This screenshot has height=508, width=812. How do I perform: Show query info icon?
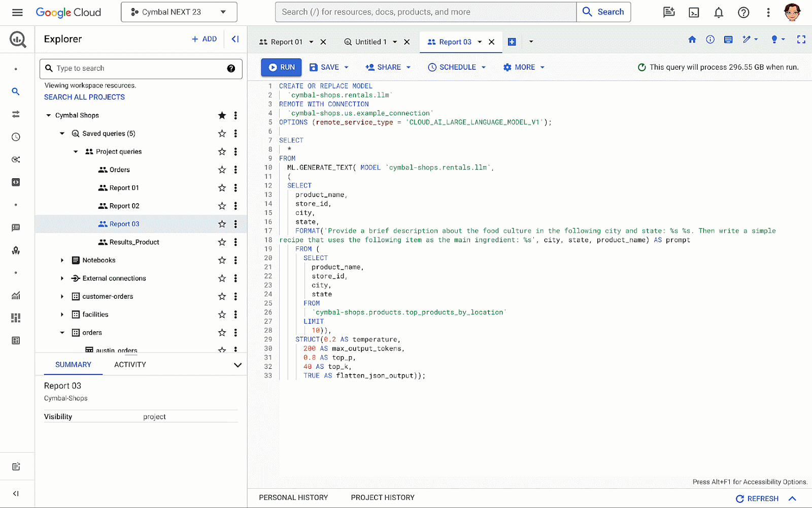(710, 39)
